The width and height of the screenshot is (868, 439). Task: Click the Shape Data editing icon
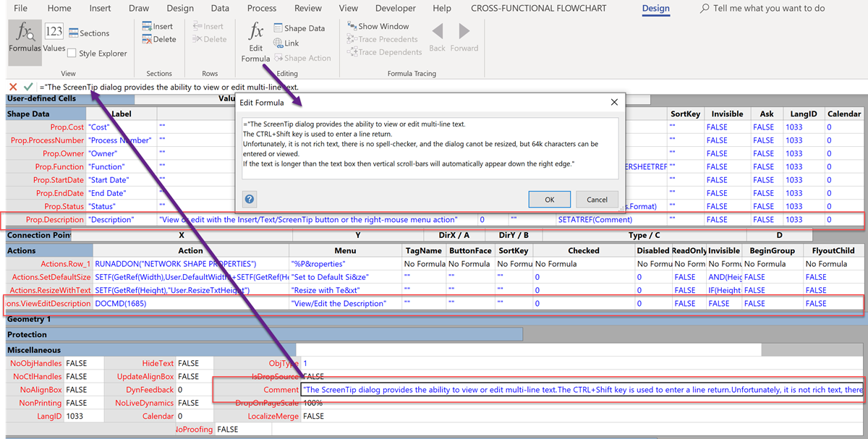tap(277, 27)
